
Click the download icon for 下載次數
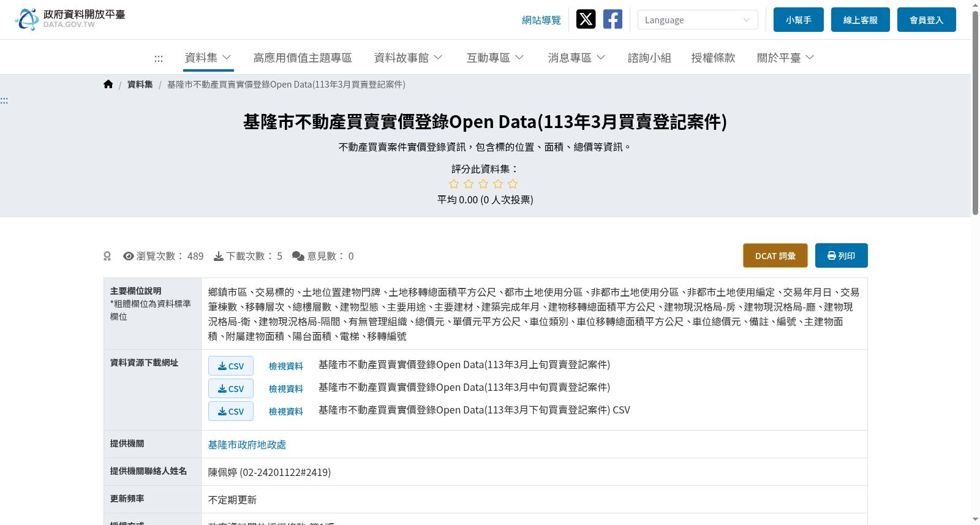click(219, 256)
